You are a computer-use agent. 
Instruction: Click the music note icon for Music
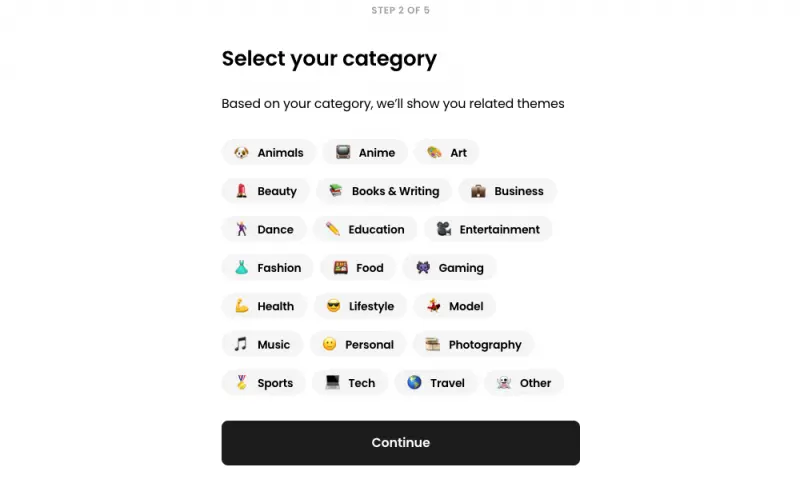241,344
